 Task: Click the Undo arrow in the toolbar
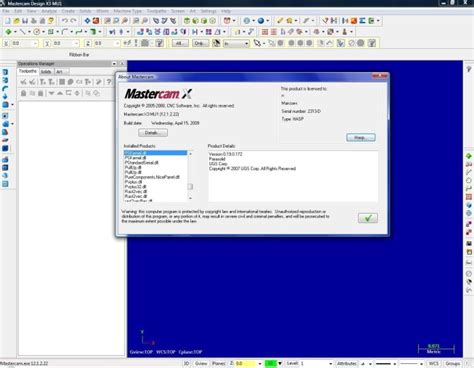64,21
